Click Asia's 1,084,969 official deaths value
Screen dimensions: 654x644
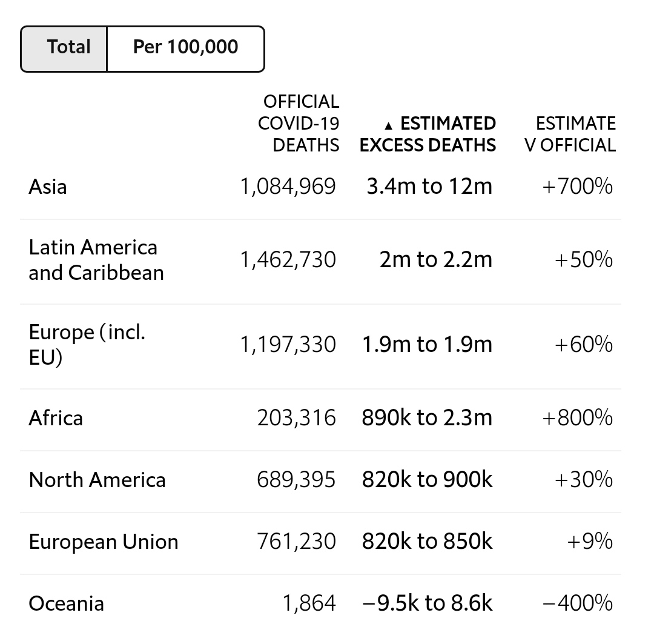pyautogui.click(x=288, y=187)
